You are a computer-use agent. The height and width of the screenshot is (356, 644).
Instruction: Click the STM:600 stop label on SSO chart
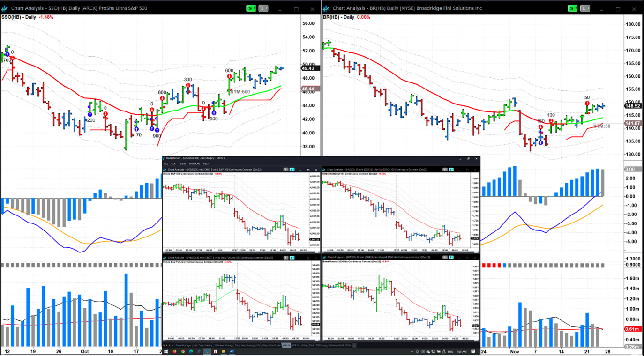pyautogui.click(x=240, y=92)
